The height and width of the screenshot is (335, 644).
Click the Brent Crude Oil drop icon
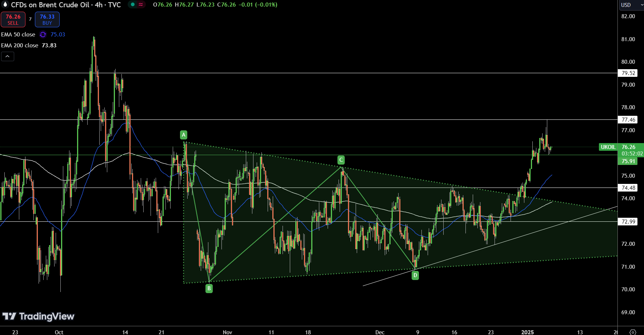coord(5,5)
